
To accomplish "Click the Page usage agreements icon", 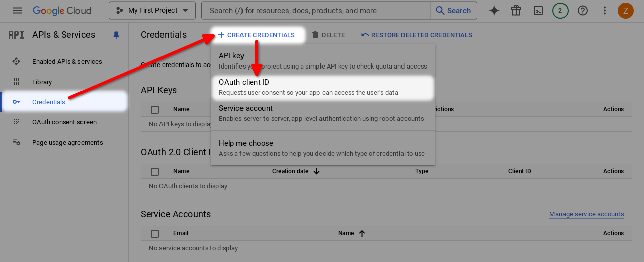I will 16,142.
